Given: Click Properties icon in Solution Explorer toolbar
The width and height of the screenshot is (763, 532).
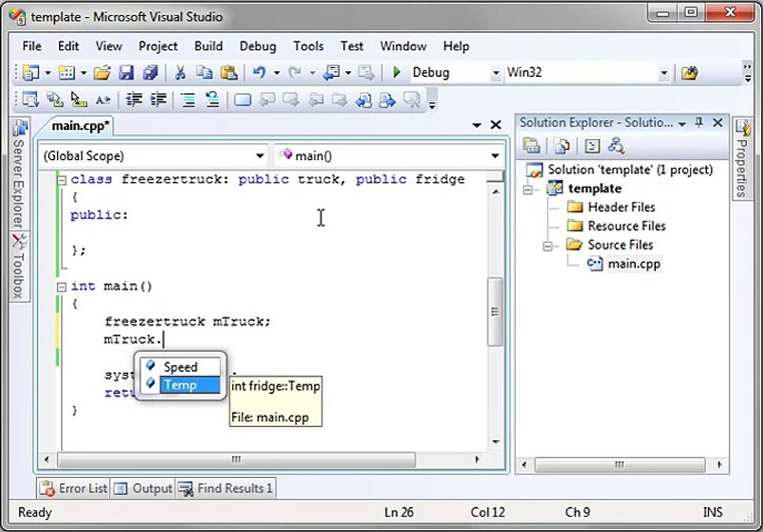Looking at the screenshot, I should point(531,146).
